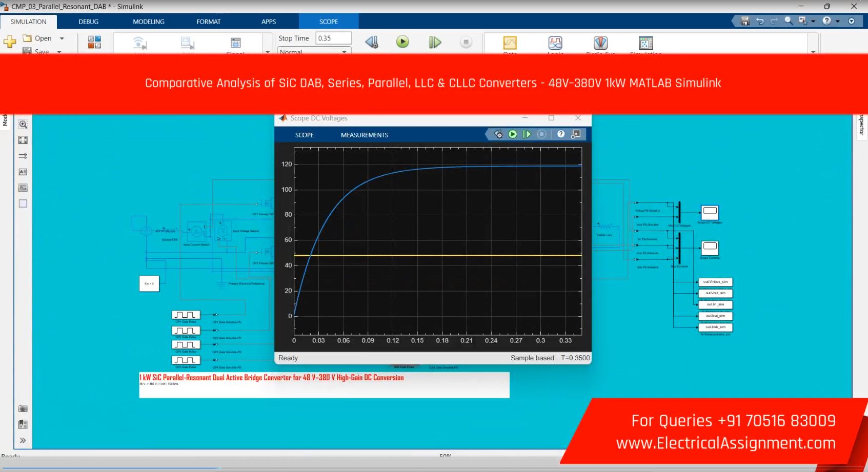Viewport: 868px width, 472px height.
Task: Click the Open button in the toolstrip
Action: (37, 38)
